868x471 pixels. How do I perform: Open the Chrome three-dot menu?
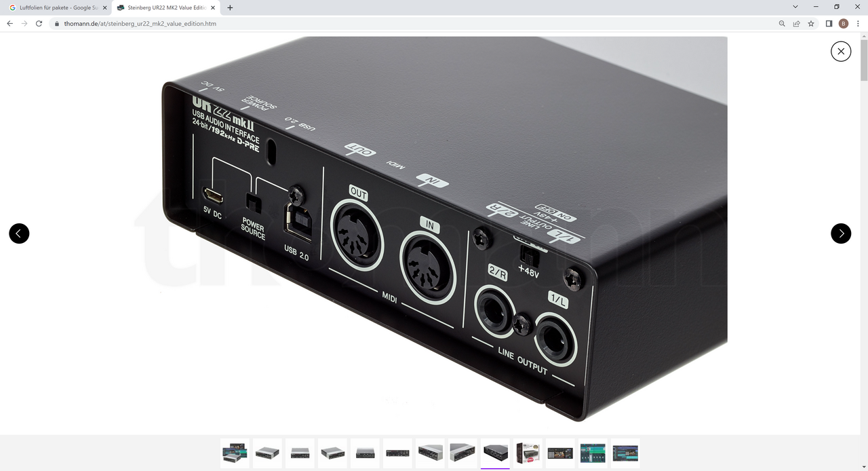tap(858, 23)
